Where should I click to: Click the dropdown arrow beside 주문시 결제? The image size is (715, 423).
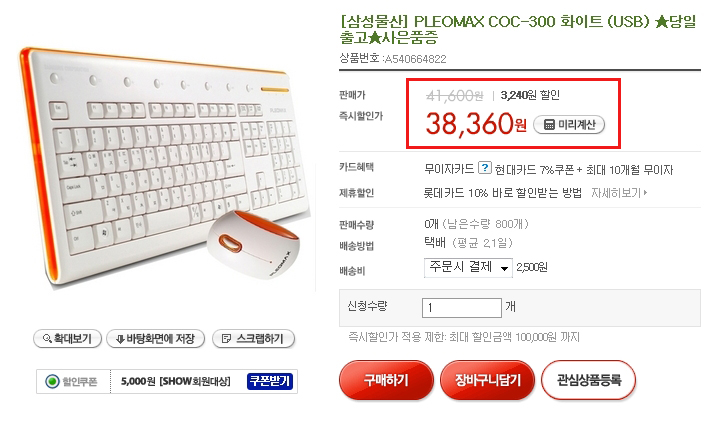coord(504,268)
